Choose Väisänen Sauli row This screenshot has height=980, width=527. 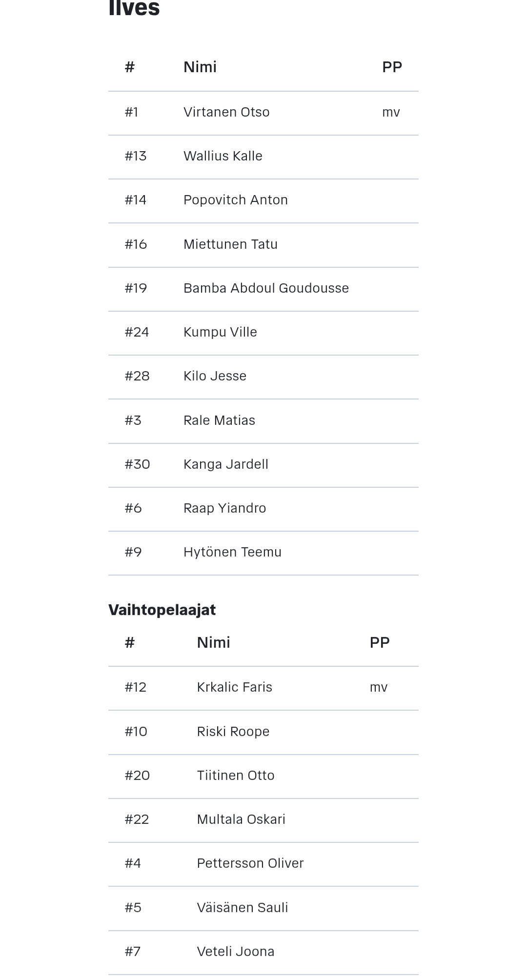tap(263, 909)
